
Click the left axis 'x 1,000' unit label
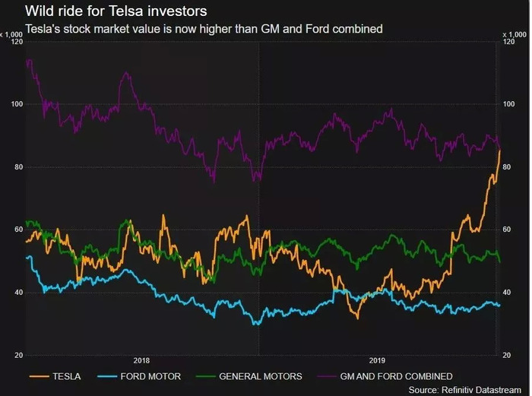[11, 35]
